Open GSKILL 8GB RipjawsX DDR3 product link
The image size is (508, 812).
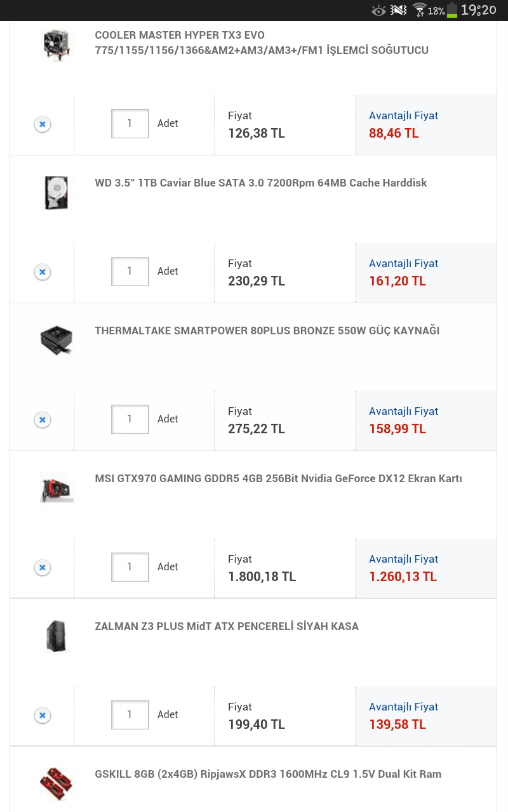(267, 775)
